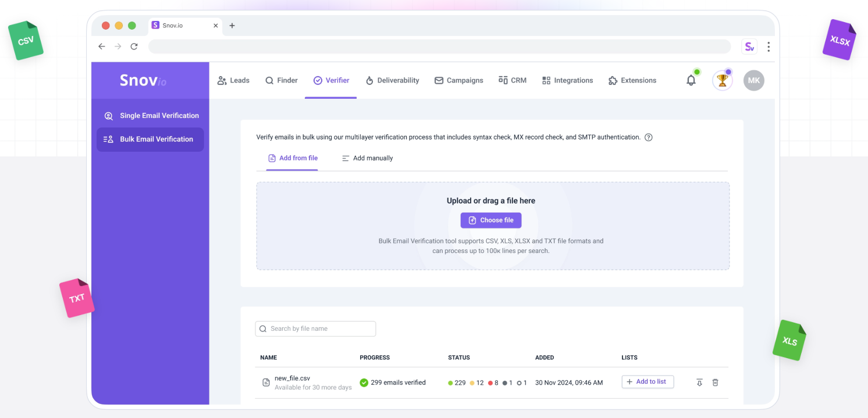Open the trophy achievements icon
This screenshot has height=418, width=868.
pos(723,80)
